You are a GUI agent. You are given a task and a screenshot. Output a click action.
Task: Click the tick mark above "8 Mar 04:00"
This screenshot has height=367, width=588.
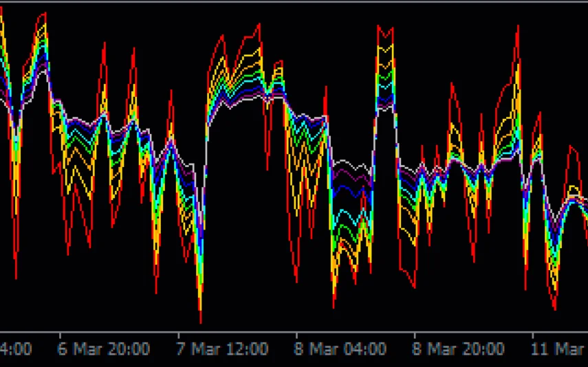[x=296, y=334]
